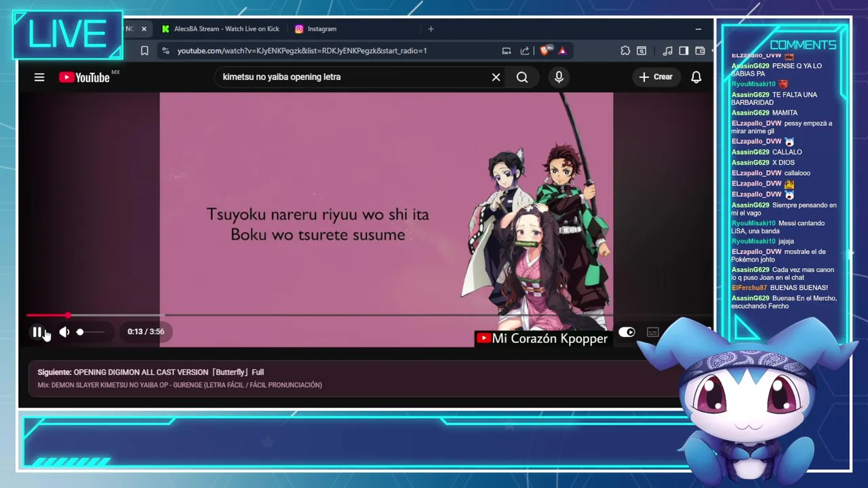
Task: Click the Mi Corazón Kpopper channel watermark
Action: coord(542,338)
